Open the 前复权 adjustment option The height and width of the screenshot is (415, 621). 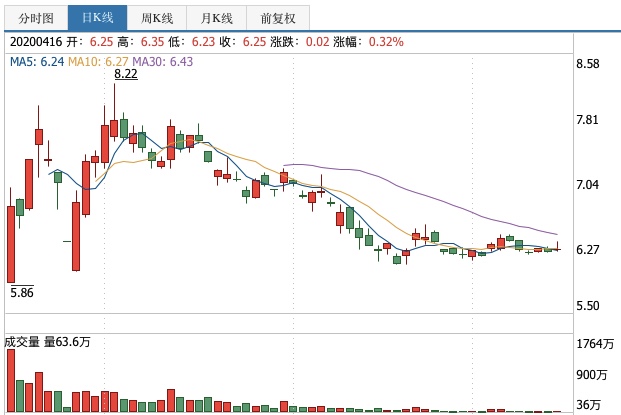coord(278,18)
